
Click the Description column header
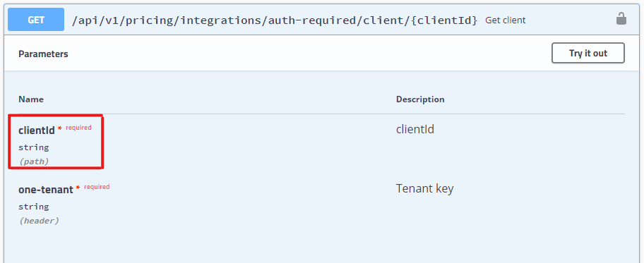tap(420, 99)
